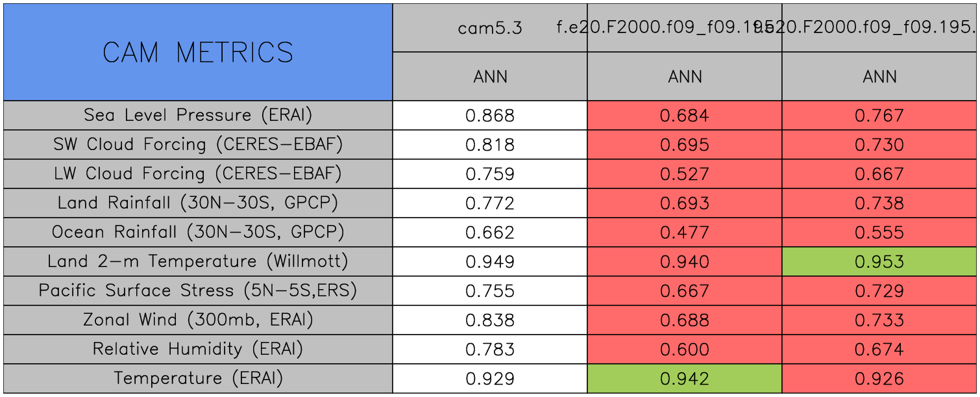The width and height of the screenshot is (980, 397).
Task: Select the Land 2-m Temperature (Willmott) label
Action: tap(198, 262)
